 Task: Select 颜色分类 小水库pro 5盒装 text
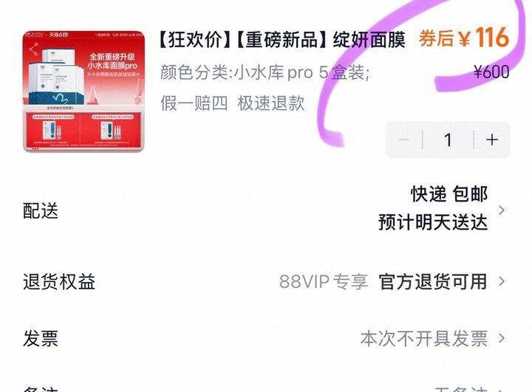point(265,72)
